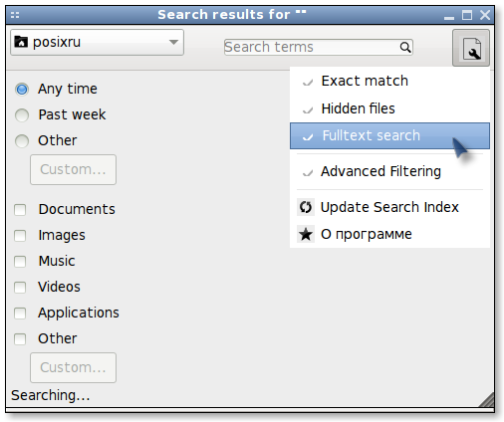
Task: Click the home folder icon beside posixru
Action: point(21,42)
